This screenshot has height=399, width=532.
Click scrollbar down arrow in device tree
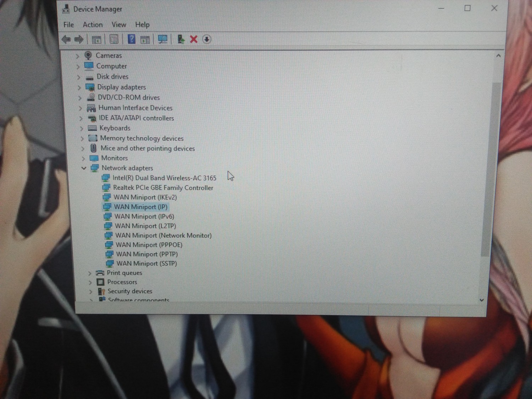point(482,300)
